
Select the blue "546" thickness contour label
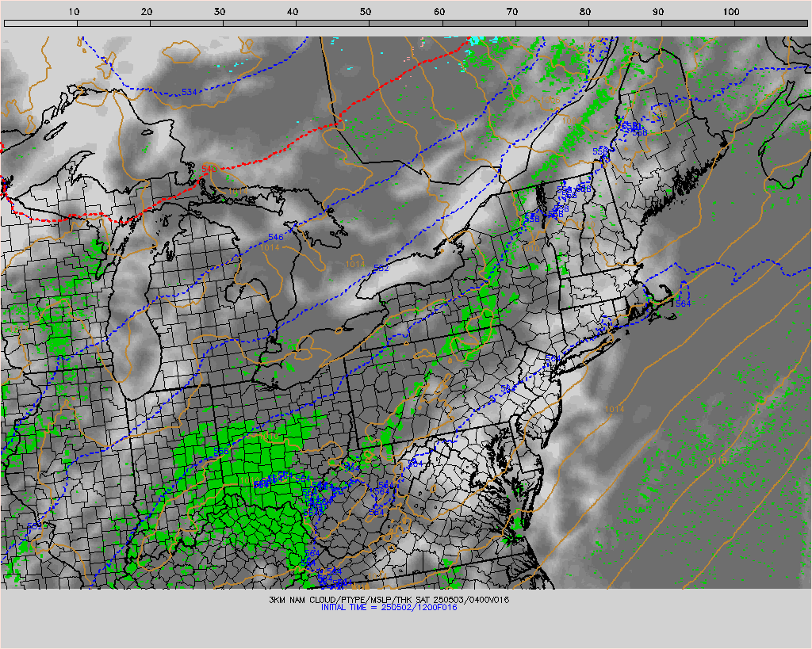click(x=275, y=237)
